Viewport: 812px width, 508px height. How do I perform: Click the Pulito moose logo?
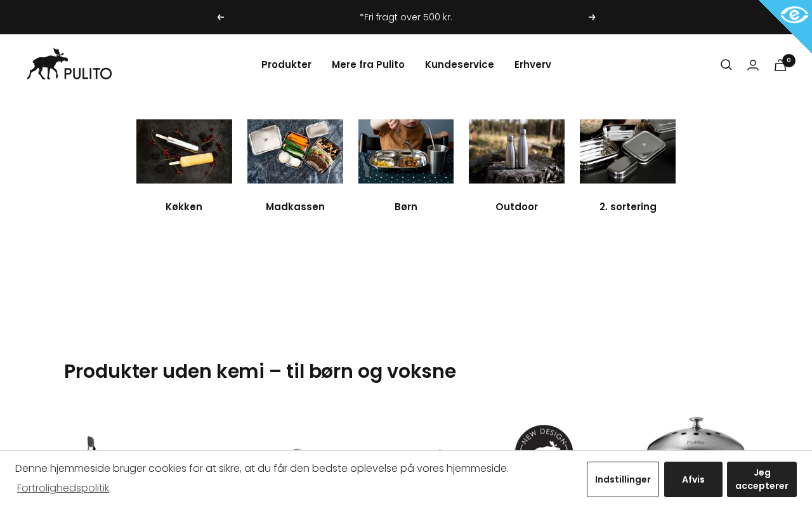(x=69, y=64)
